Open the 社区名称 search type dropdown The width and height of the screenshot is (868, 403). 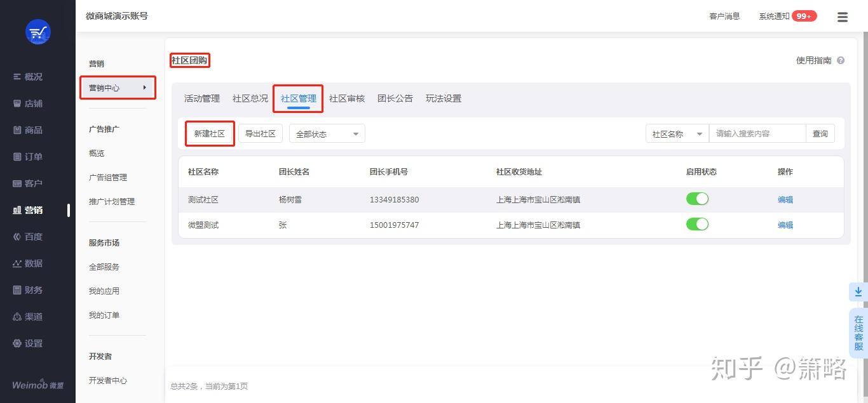pos(677,134)
